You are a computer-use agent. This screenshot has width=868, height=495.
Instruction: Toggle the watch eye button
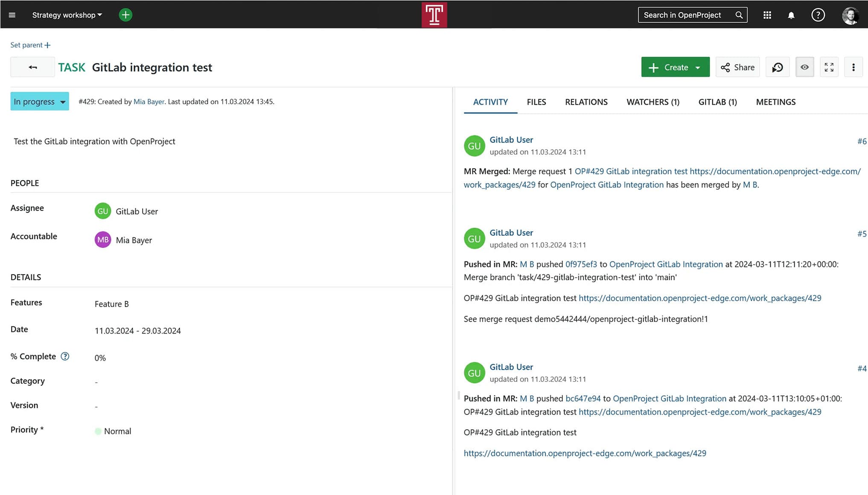[x=804, y=67]
